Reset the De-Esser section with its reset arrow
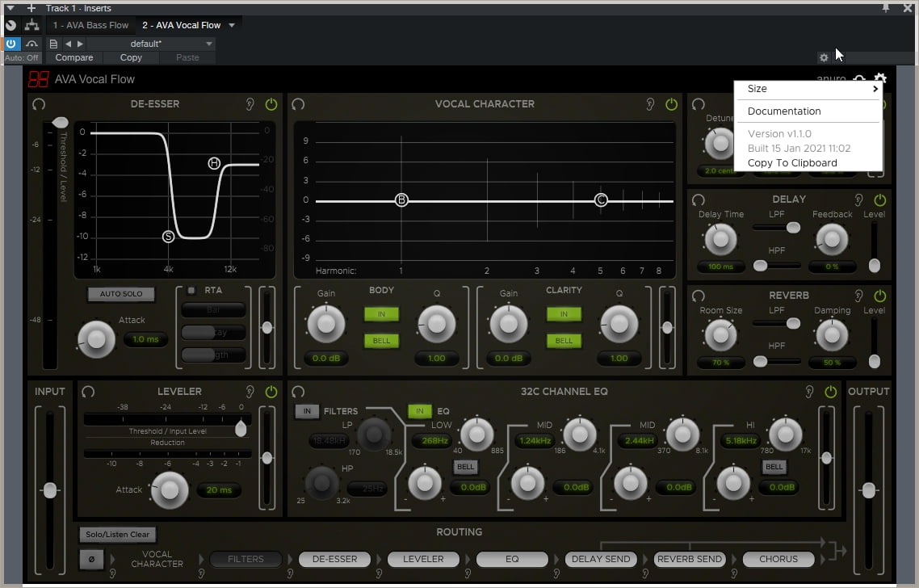 click(38, 104)
